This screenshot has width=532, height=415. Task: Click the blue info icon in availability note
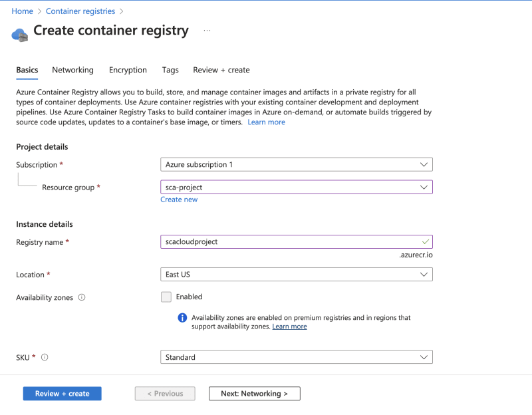coord(182,318)
